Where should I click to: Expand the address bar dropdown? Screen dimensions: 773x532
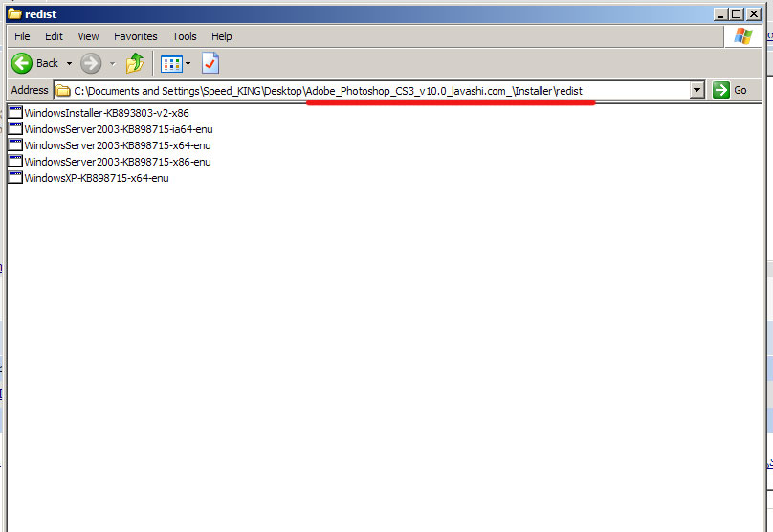696,90
